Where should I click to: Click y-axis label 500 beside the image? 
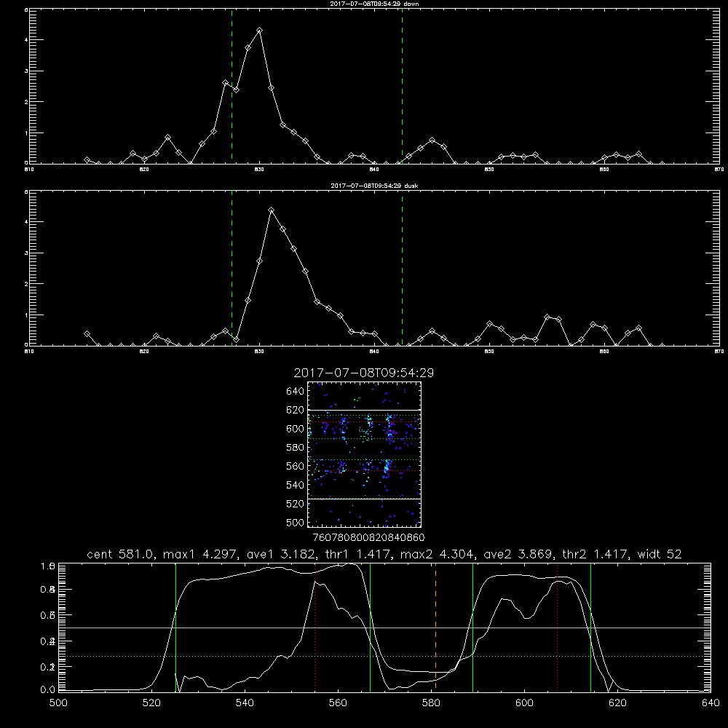pyautogui.click(x=296, y=522)
